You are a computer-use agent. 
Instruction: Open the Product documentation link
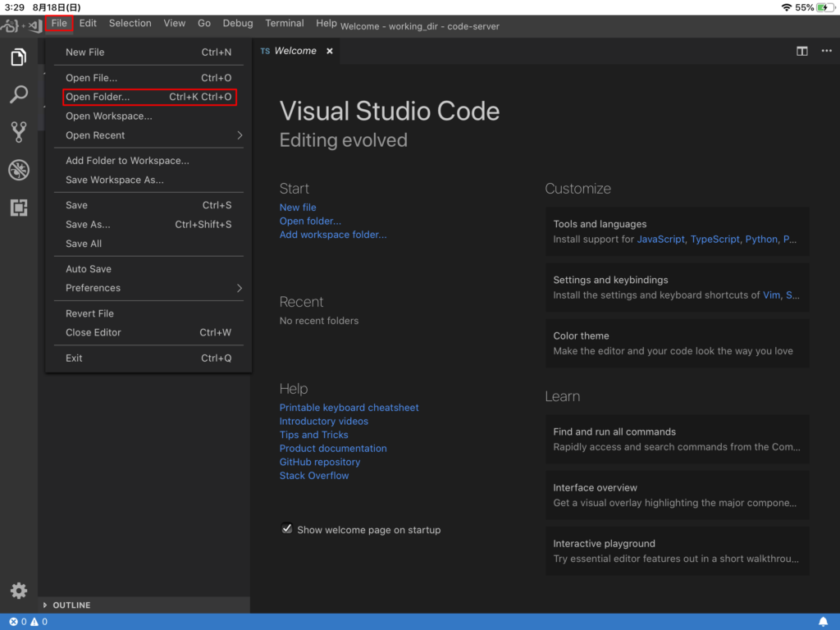(333, 449)
